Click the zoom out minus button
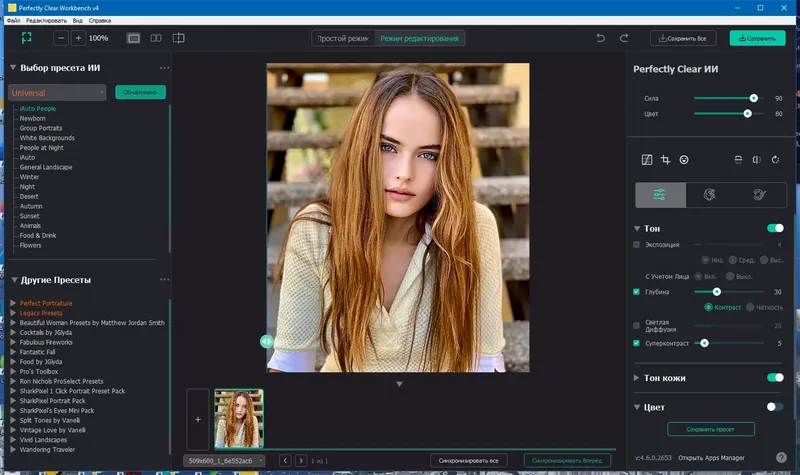 [x=61, y=38]
